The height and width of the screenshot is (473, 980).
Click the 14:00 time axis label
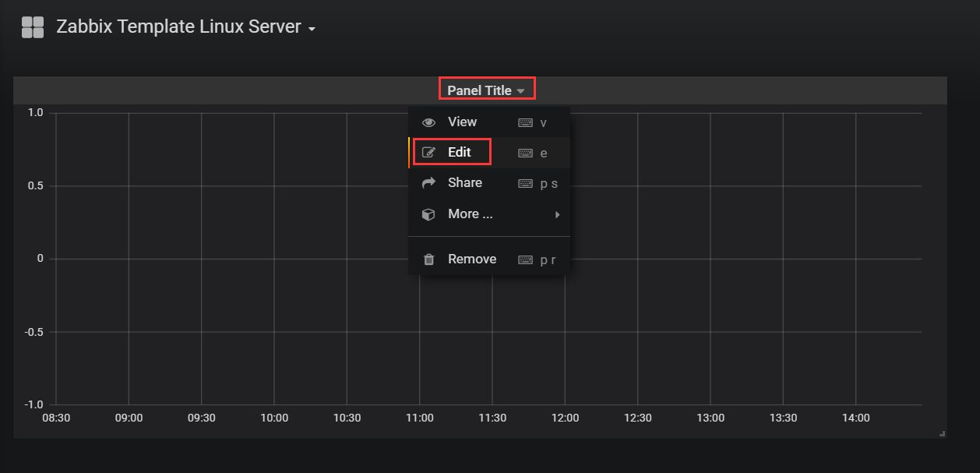856,418
